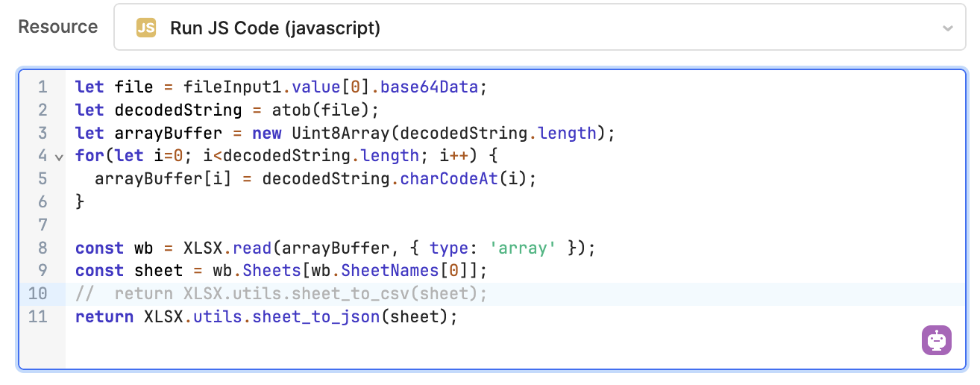Click empty editor area below line 11

pos(447,347)
